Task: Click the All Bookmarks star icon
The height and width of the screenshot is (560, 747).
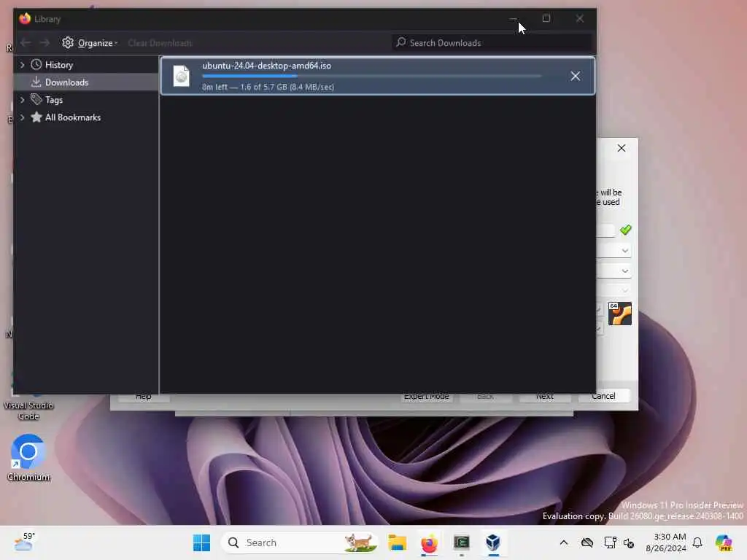Action: (x=36, y=117)
